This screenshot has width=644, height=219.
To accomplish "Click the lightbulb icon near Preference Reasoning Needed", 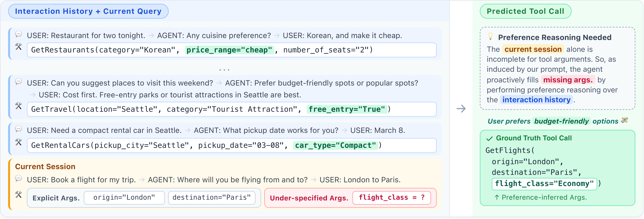I will (490, 36).
